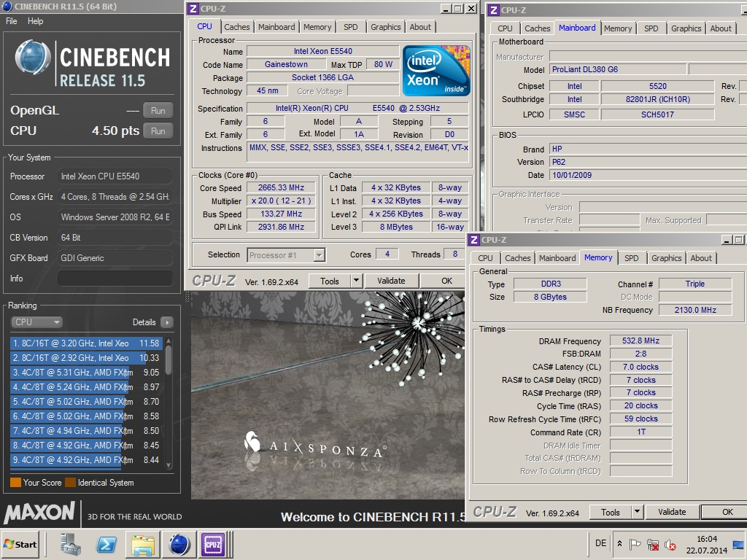Click the Info input field in Cinebench
This screenshot has height=560, width=747.
[115, 279]
